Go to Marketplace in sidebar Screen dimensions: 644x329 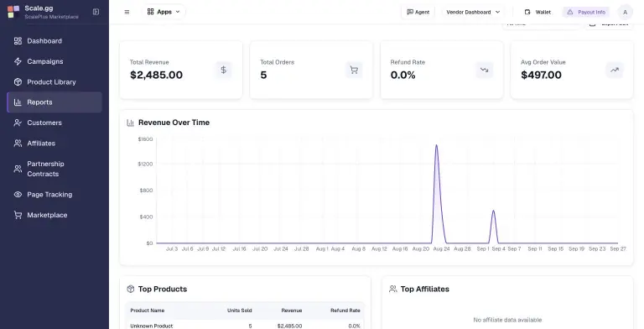55,215
